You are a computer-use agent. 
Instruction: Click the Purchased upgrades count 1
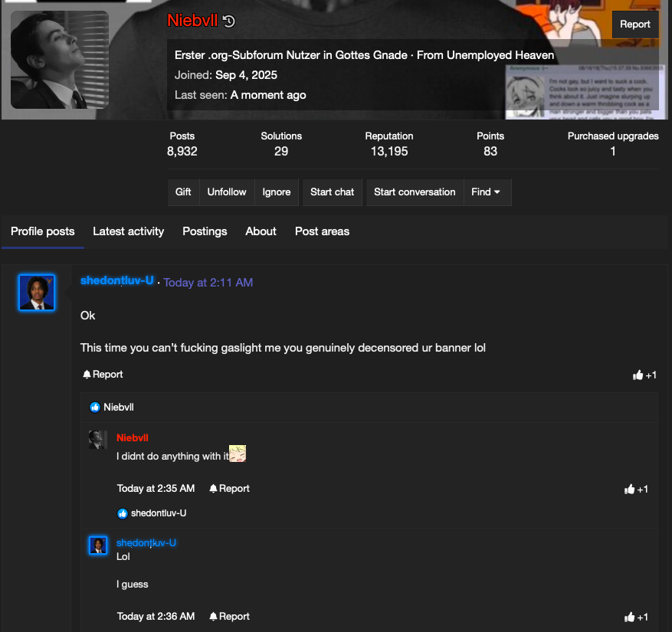point(613,151)
